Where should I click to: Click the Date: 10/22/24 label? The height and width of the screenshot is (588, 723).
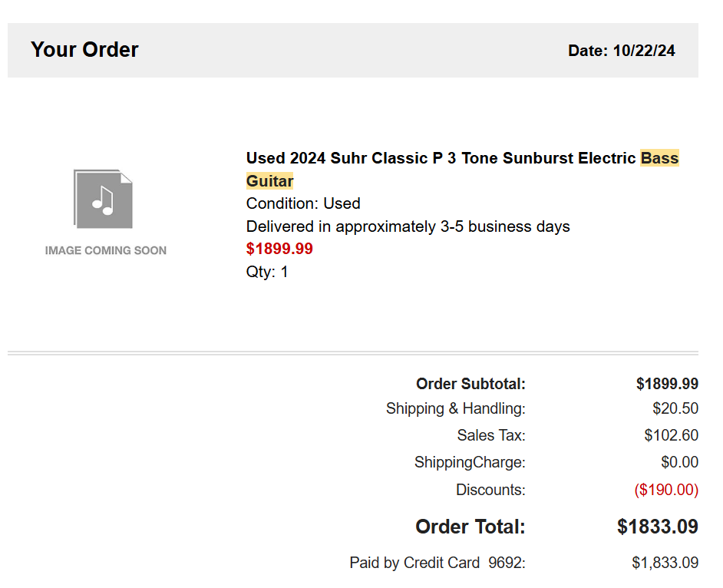tap(622, 50)
